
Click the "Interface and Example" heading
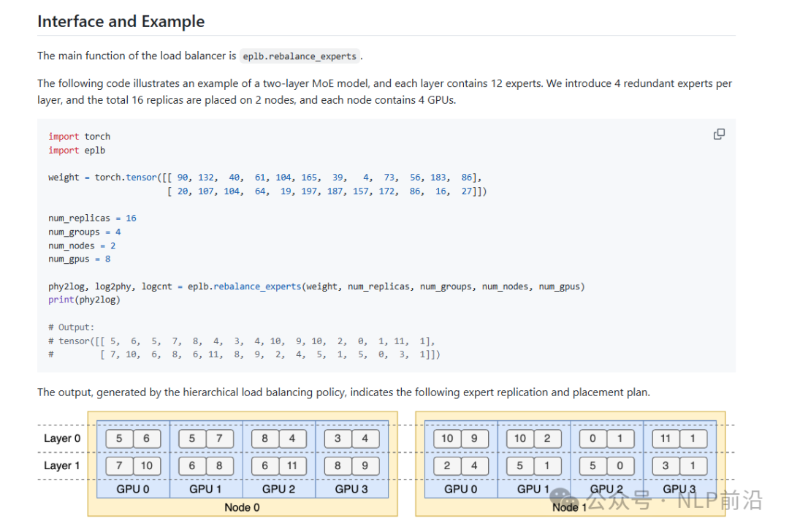121,21
